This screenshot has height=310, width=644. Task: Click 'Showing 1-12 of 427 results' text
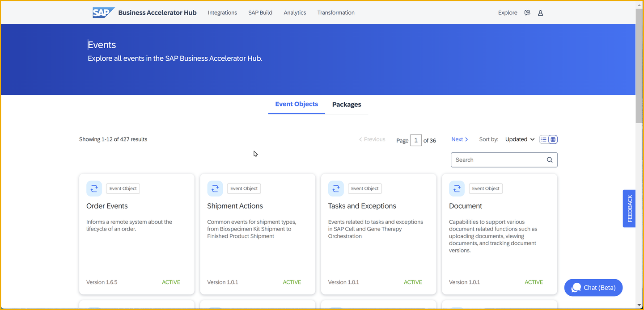point(113,139)
